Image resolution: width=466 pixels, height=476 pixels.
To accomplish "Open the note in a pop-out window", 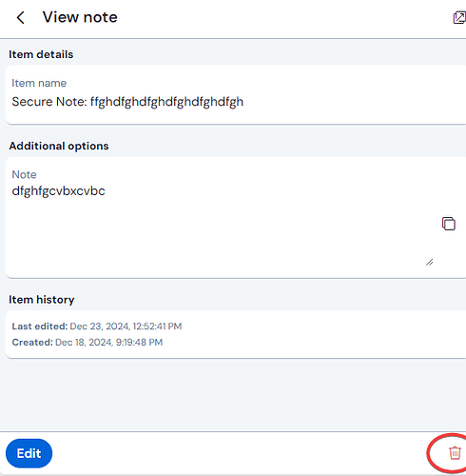I will tap(459, 17).
